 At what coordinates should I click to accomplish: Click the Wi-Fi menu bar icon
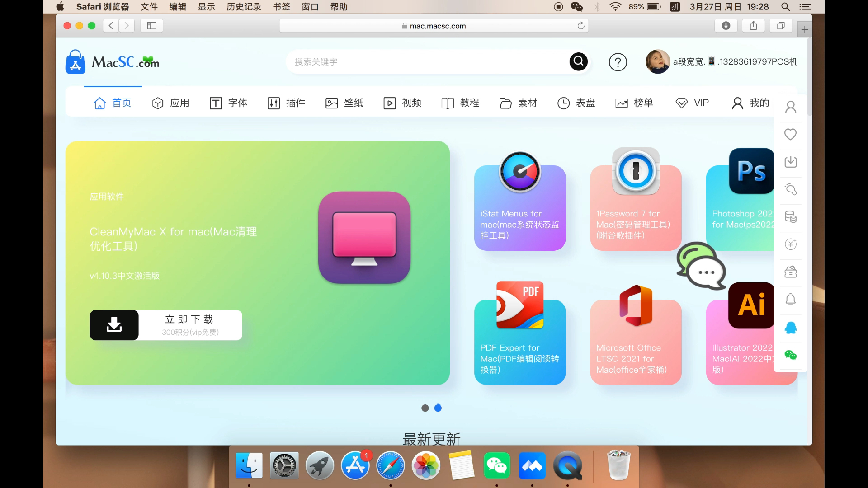[x=615, y=7]
